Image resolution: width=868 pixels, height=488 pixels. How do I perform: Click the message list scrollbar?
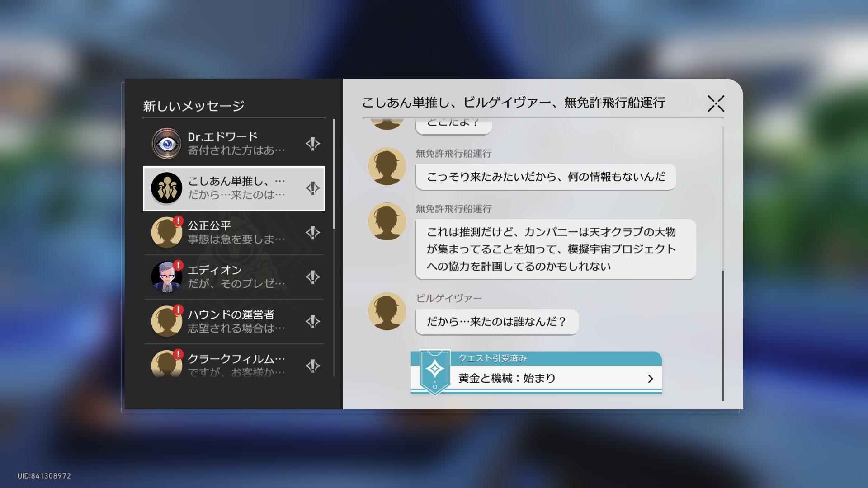(x=334, y=174)
